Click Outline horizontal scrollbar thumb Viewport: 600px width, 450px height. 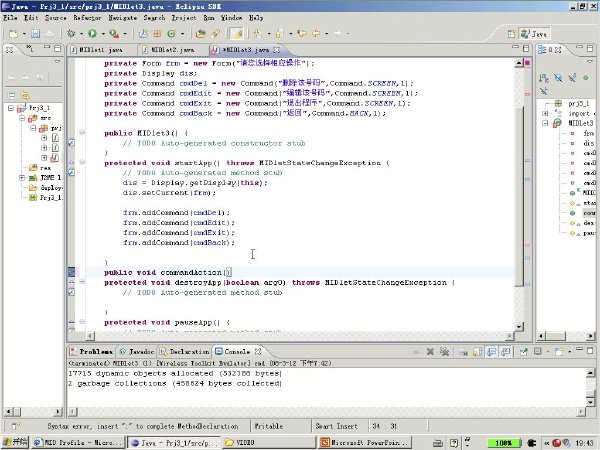coord(555,336)
